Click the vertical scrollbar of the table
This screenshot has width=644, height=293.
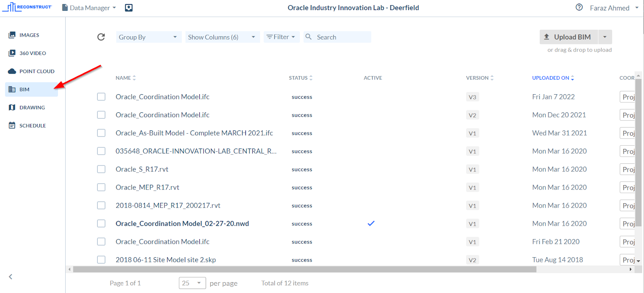pos(638,153)
